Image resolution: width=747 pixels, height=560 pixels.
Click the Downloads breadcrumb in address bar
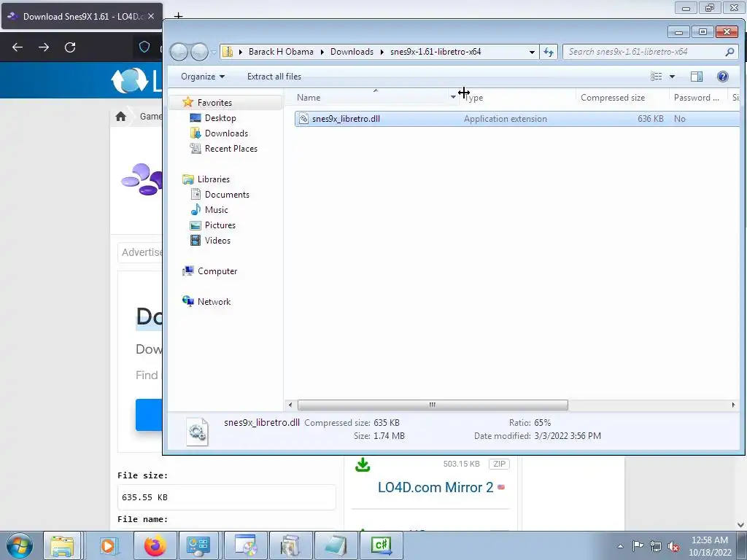click(x=352, y=52)
